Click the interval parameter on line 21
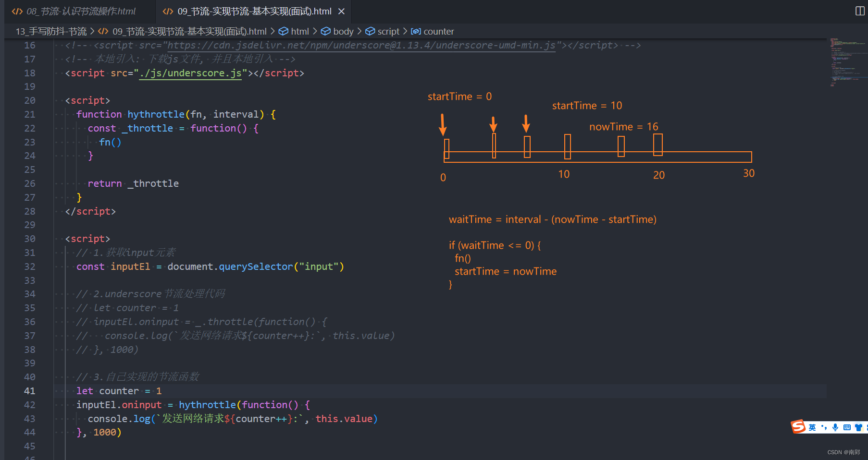This screenshot has height=460, width=868. [x=236, y=114]
